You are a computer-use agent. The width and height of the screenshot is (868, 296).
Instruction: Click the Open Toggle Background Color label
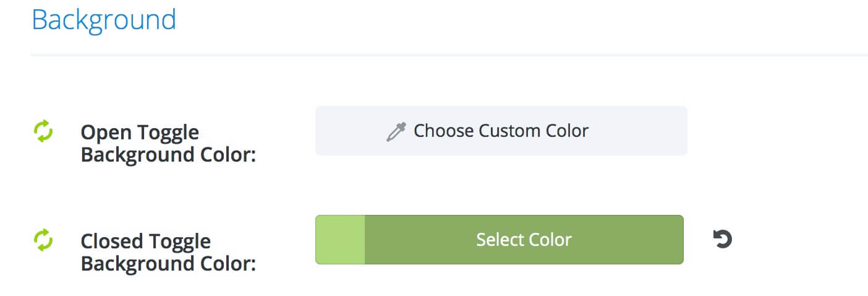pos(168,143)
